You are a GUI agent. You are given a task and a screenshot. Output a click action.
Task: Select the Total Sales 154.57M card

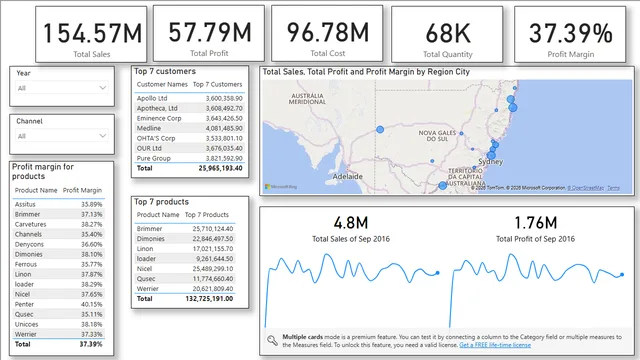(x=91, y=34)
